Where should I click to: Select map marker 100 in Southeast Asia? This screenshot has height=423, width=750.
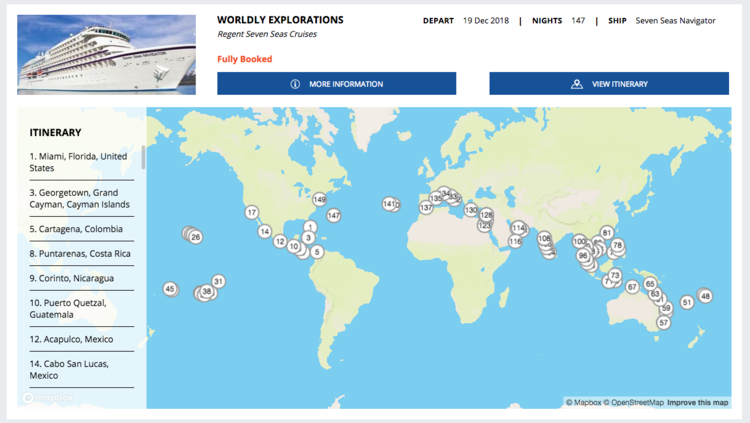(579, 241)
